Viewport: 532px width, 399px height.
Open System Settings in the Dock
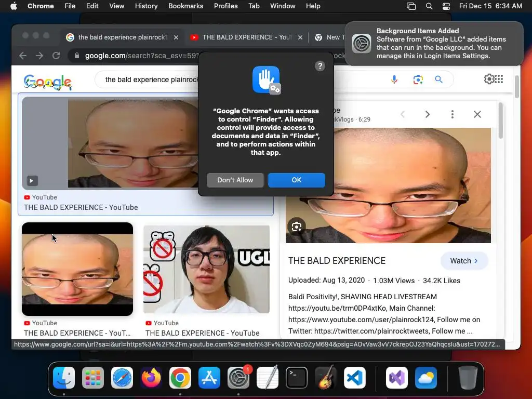238,378
